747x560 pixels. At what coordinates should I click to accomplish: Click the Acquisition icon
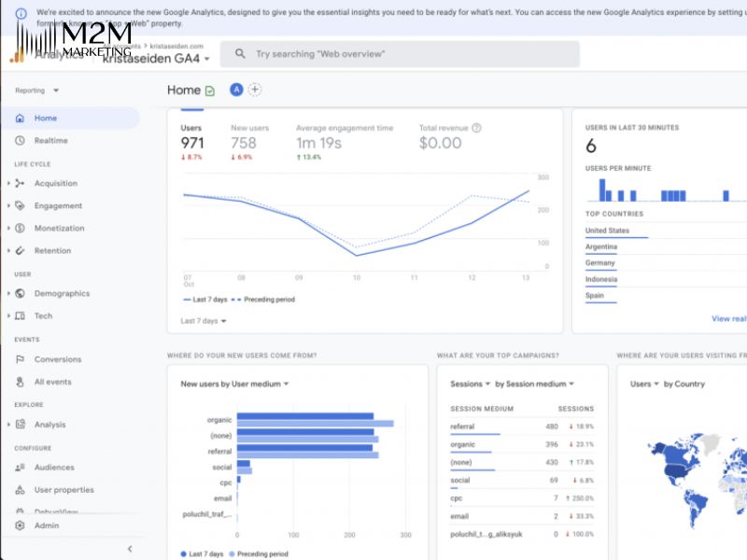pyautogui.click(x=20, y=183)
